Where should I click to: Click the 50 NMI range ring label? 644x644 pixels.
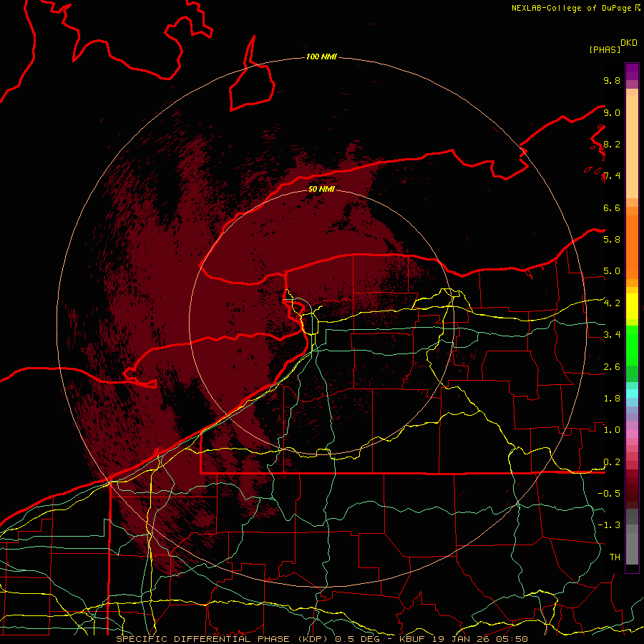[321, 189]
